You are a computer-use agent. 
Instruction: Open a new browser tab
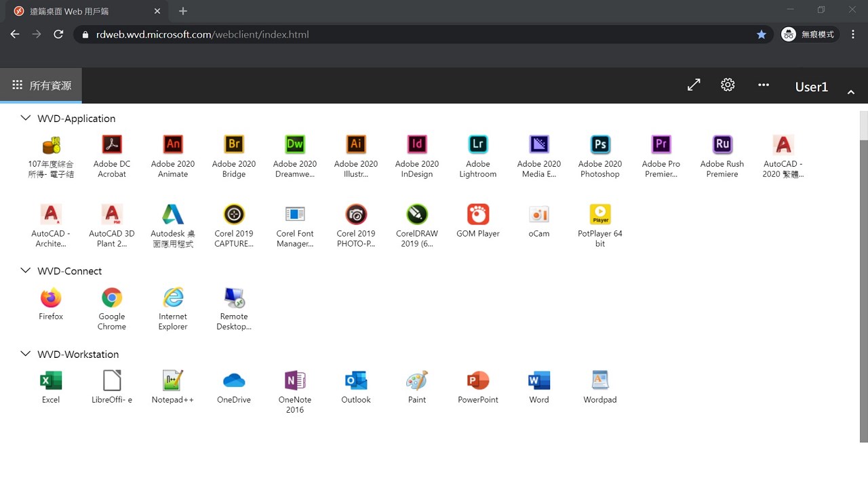tap(183, 12)
